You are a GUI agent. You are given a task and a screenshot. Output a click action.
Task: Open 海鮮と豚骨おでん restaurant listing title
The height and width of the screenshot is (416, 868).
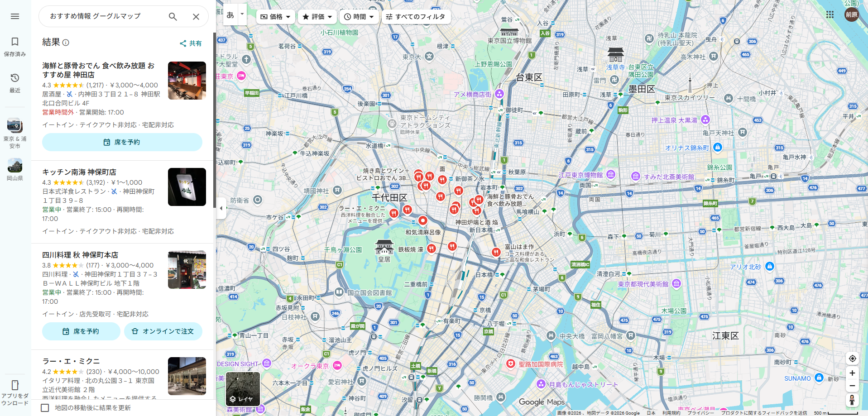[x=98, y=70]
